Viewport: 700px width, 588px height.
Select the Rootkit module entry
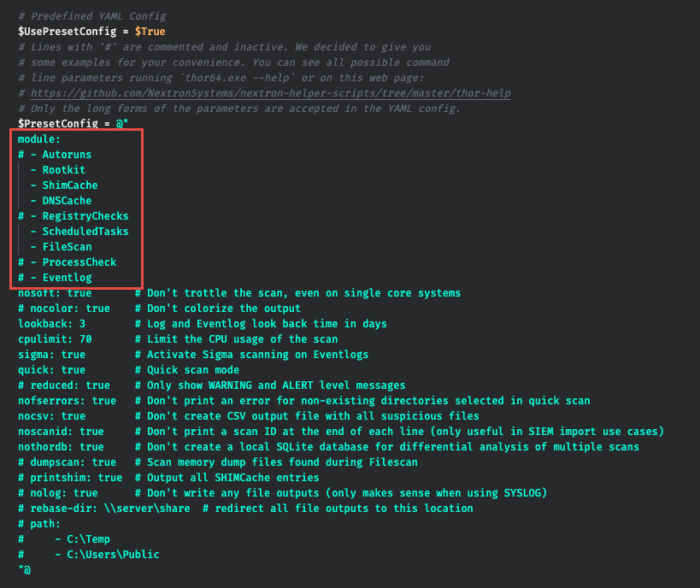point(64,169)
